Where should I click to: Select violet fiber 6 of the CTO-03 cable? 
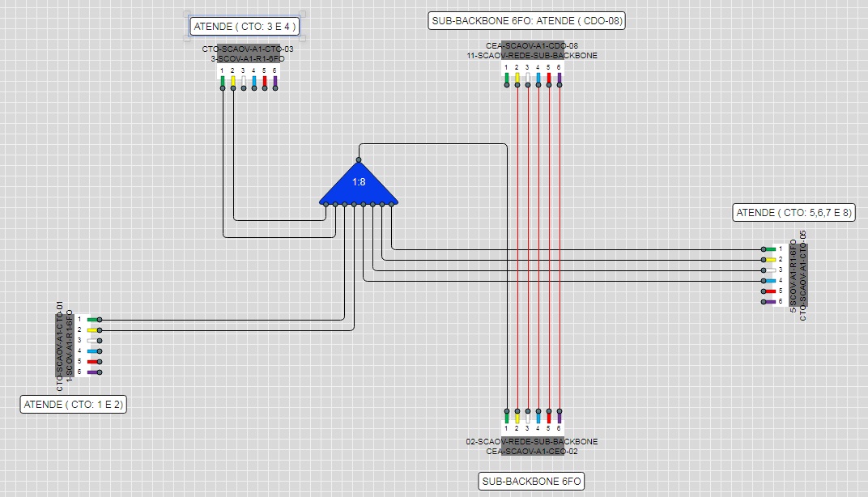275,81
